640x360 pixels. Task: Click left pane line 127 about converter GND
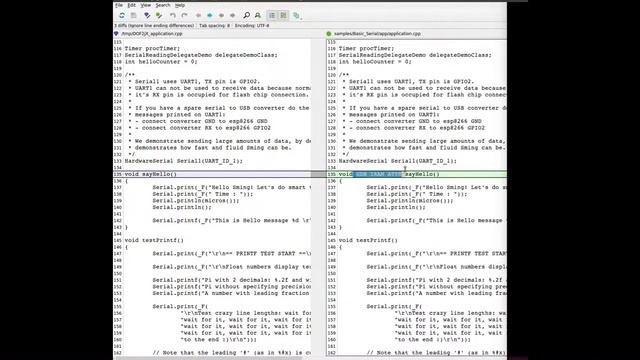click(198, 121)
